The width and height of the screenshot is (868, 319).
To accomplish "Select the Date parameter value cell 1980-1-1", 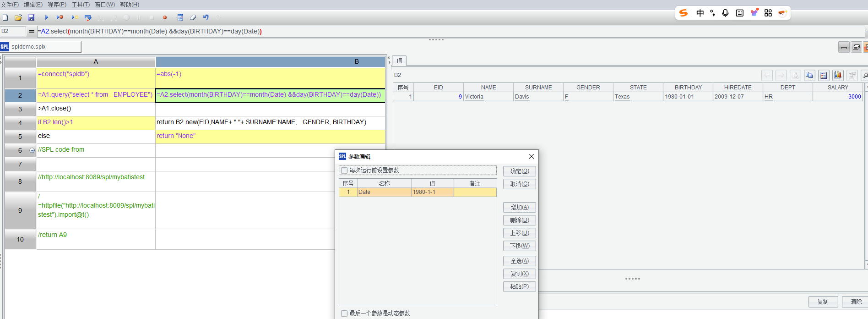I will tap(432, 192).
